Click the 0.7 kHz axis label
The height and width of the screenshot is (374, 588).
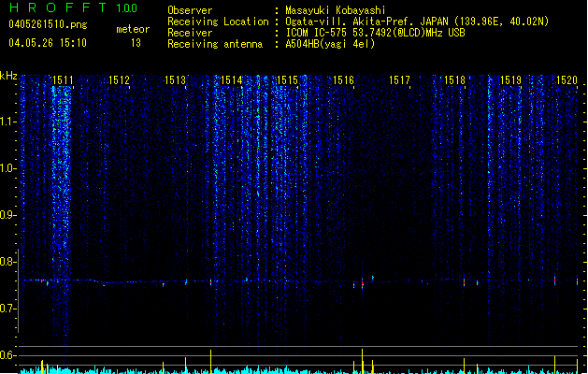(x=7, y=309)
